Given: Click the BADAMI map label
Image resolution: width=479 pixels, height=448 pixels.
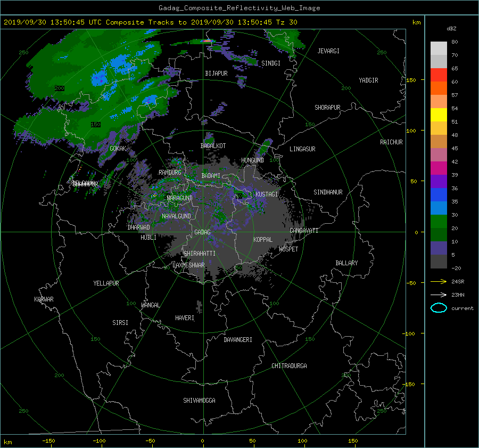Looking at the screenshot, I should [211, 176].
